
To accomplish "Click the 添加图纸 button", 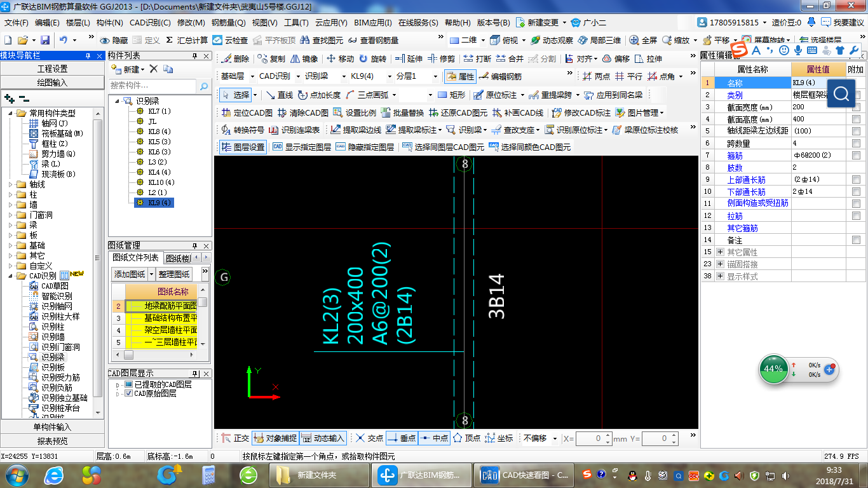I will pos(130,274).
